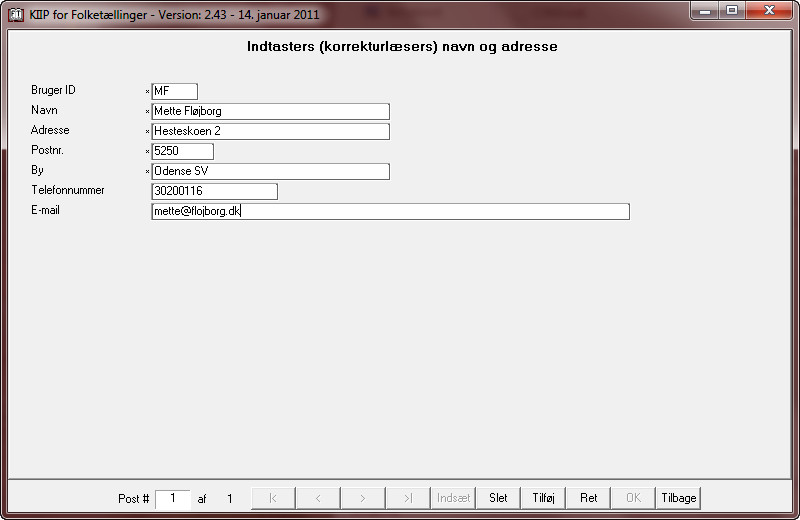Click the KIIP application icon in title bar
800x520 pixels.
(x=16, y=14)
